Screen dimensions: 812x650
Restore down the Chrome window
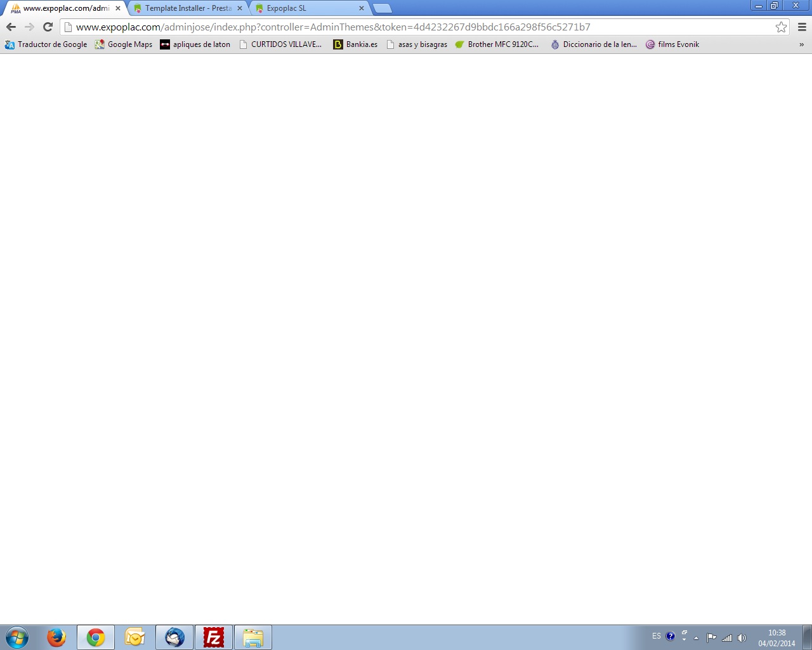click(775, 5)
